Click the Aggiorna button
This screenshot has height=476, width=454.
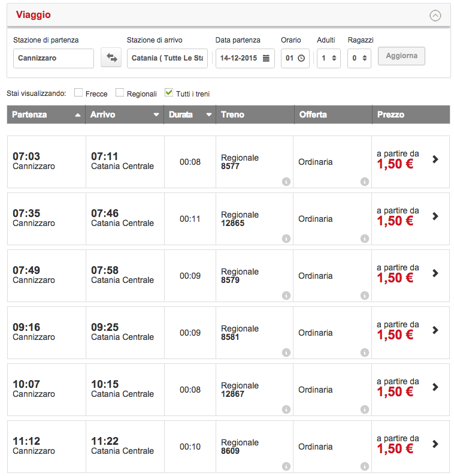tap(401, 56)
